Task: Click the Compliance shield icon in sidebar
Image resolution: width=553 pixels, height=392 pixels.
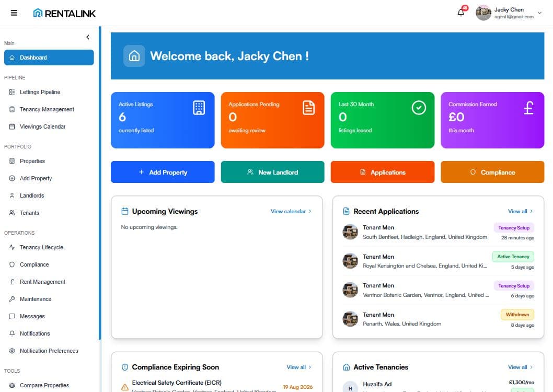Action: [12, 265]
